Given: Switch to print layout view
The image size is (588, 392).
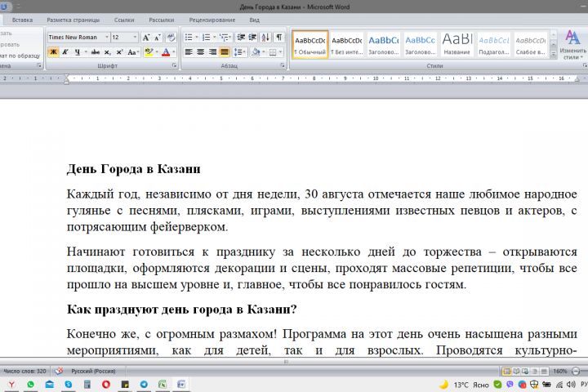Looking at the screenshot, I should click(x=506, y=372).
